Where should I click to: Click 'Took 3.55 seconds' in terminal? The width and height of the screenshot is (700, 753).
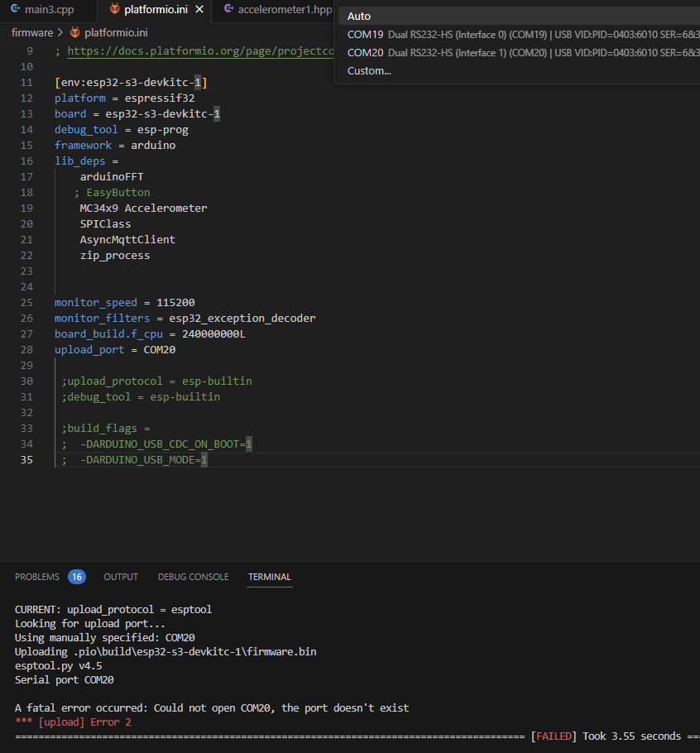(x=632, y=736)
